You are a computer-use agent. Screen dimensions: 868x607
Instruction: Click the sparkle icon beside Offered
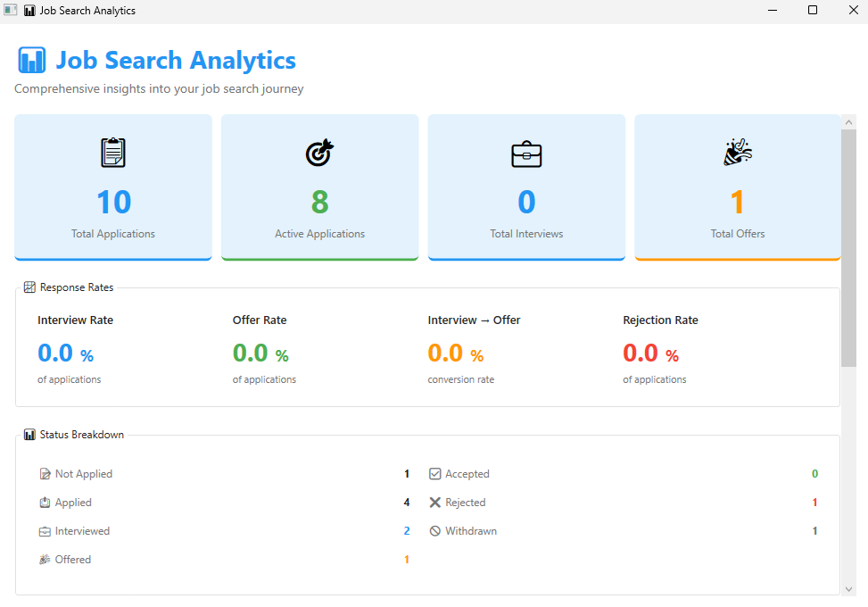[x=45, y=559]
